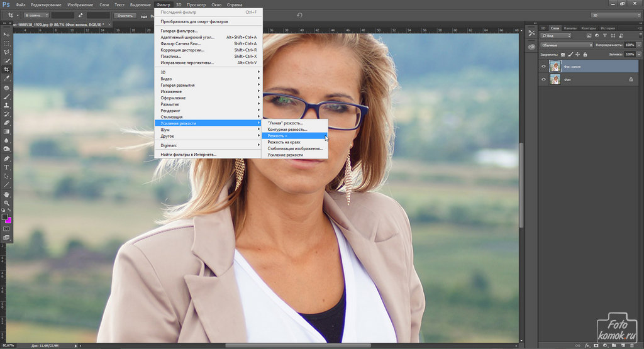The image size is (644, 349).
Task: Select the Clone Stamp tool
Action: point(6,105)
